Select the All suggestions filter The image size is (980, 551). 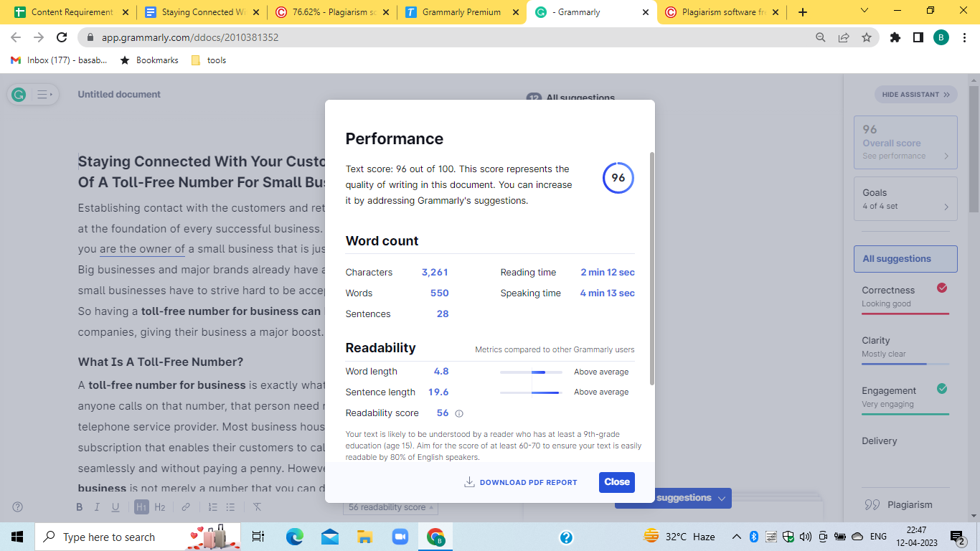click(x=905, y=259)
